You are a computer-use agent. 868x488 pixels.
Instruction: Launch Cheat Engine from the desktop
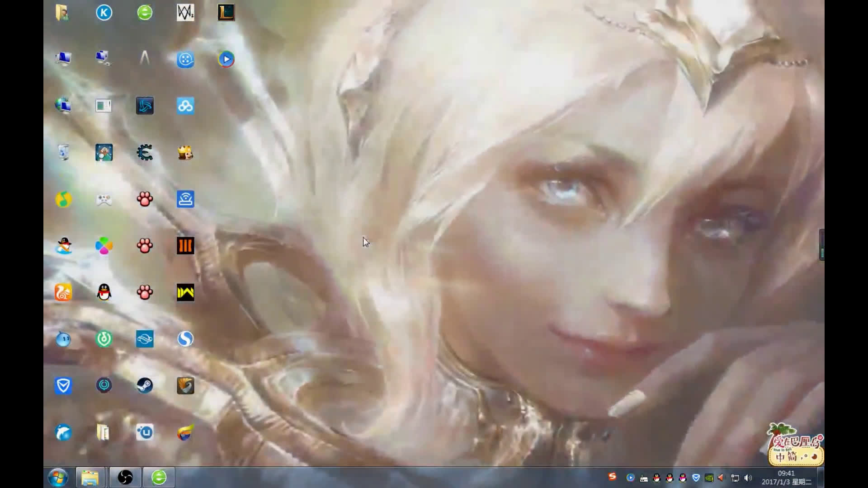coord(145,153)
